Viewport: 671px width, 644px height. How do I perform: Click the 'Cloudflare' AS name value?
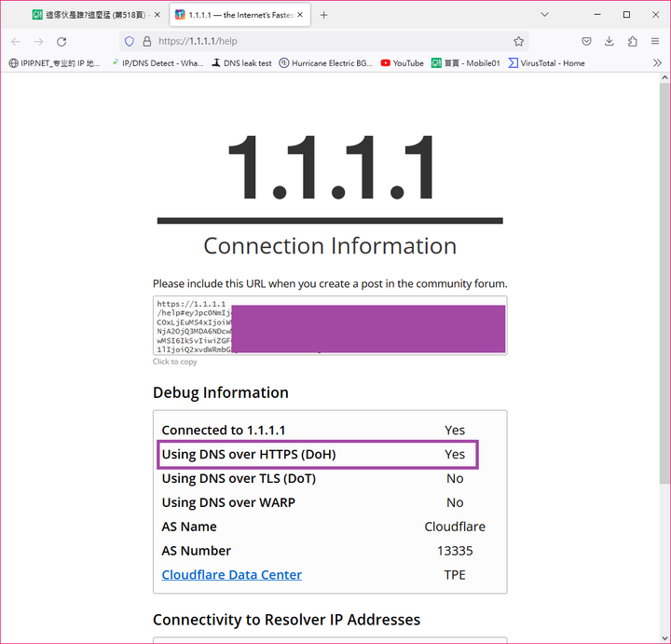point(455,527)
